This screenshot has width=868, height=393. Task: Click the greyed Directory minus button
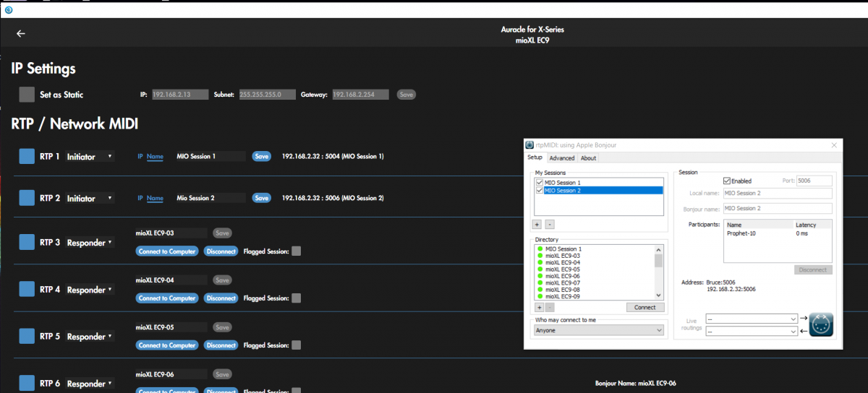[x=550, y=307]
